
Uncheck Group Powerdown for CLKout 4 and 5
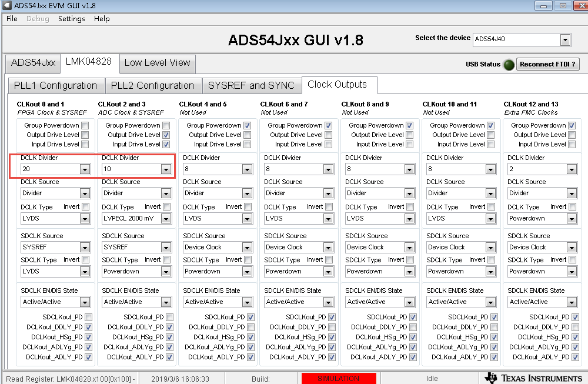[247, 125]
